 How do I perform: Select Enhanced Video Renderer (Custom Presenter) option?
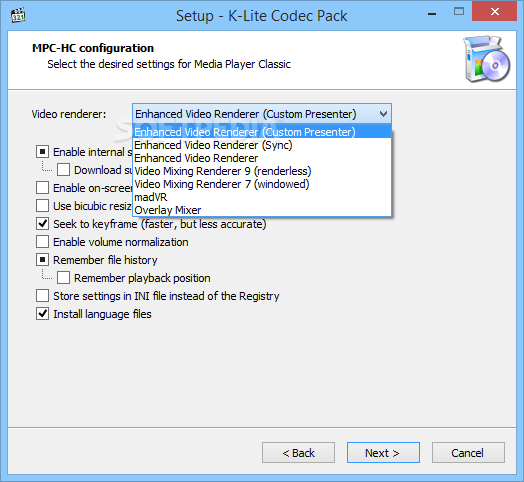tap(262, 132)
